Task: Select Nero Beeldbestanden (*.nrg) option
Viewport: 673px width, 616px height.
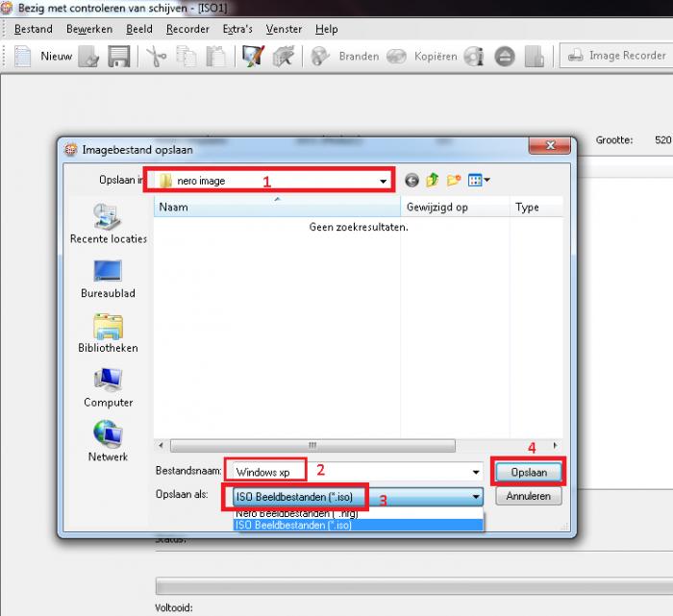Action: click(358, 513)
